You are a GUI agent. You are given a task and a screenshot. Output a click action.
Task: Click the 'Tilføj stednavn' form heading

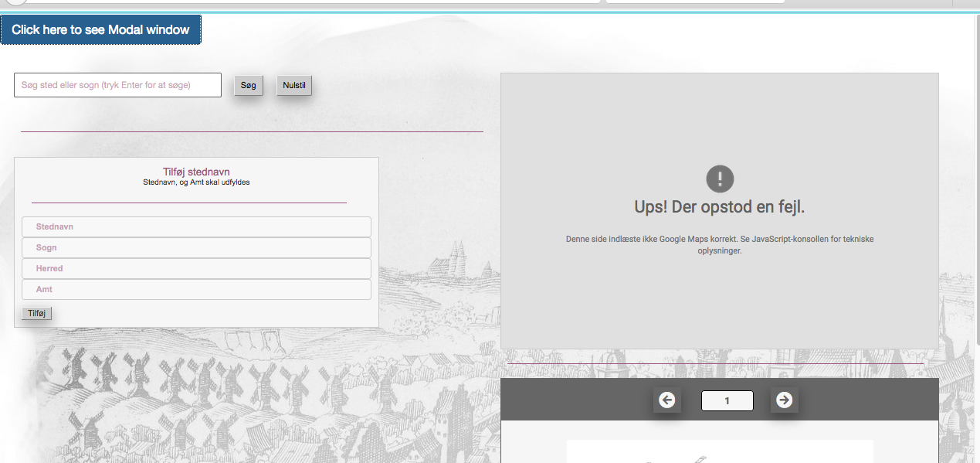196,172
